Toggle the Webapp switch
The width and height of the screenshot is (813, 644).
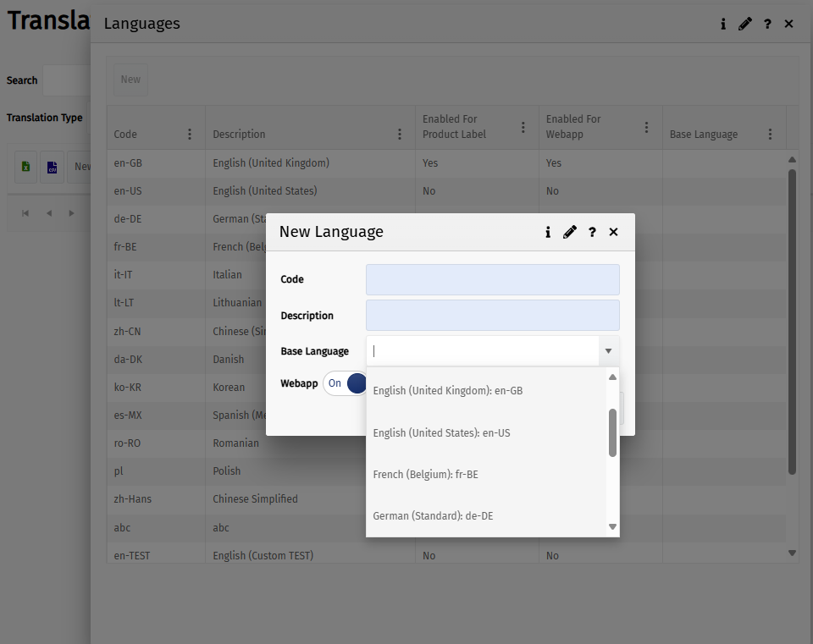(x=346, y=383)
